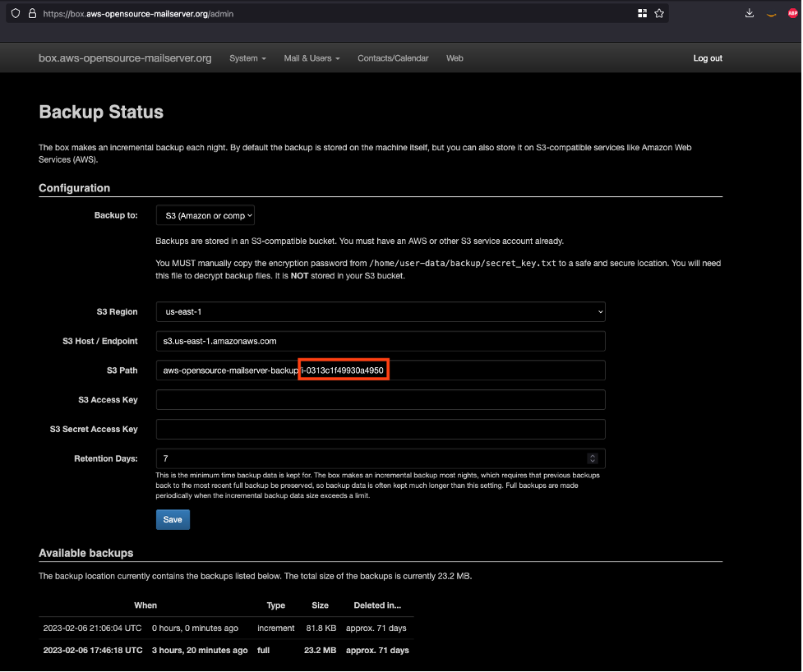Bookmark this page via the star icon
This screenshot has height=672, width=803.
659,13
